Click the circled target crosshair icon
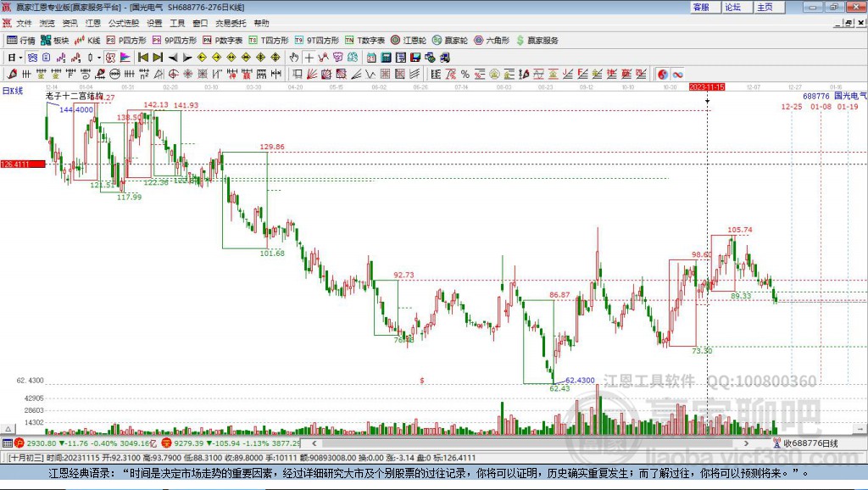Screen dimensions: 868x490 click(x=173, y=75)
